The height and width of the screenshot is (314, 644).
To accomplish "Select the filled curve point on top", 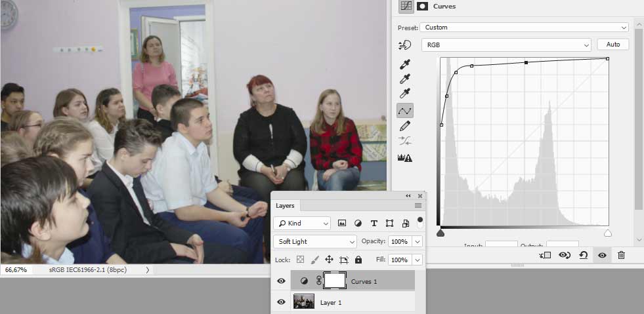I will (526, 63).
